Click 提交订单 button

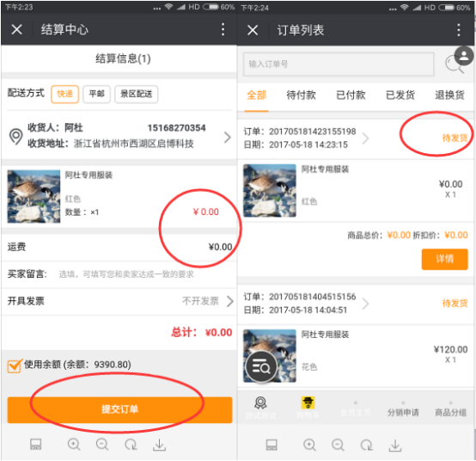click(120, 409)
